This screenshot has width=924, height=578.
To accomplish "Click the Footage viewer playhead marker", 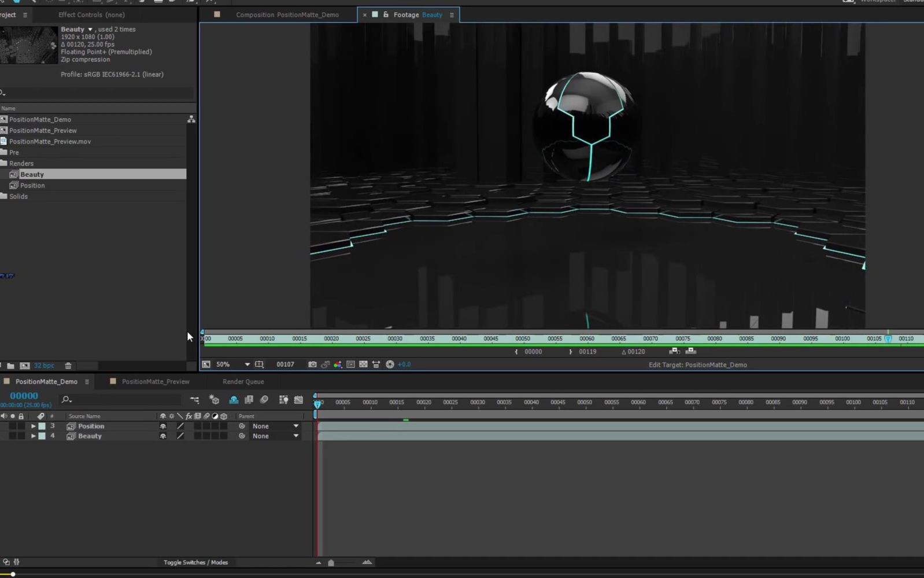I will [888, 339].
